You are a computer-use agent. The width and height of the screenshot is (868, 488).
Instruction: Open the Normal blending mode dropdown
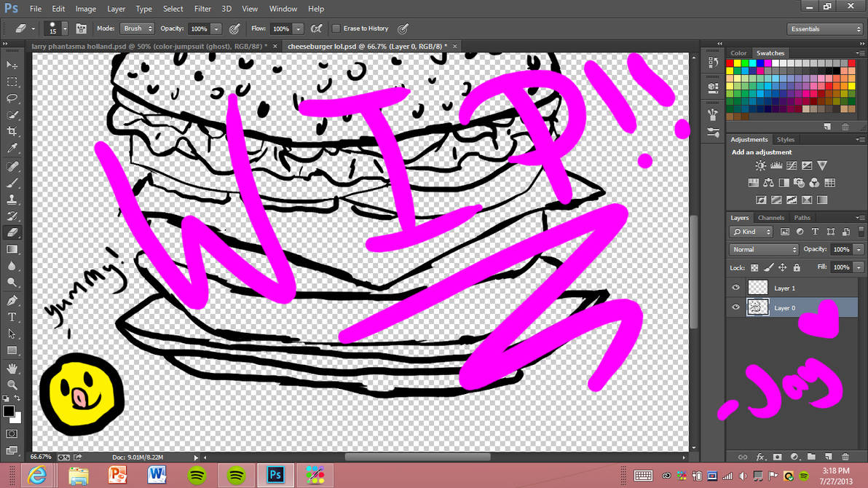pyautogui.click(x=762, y=249)
